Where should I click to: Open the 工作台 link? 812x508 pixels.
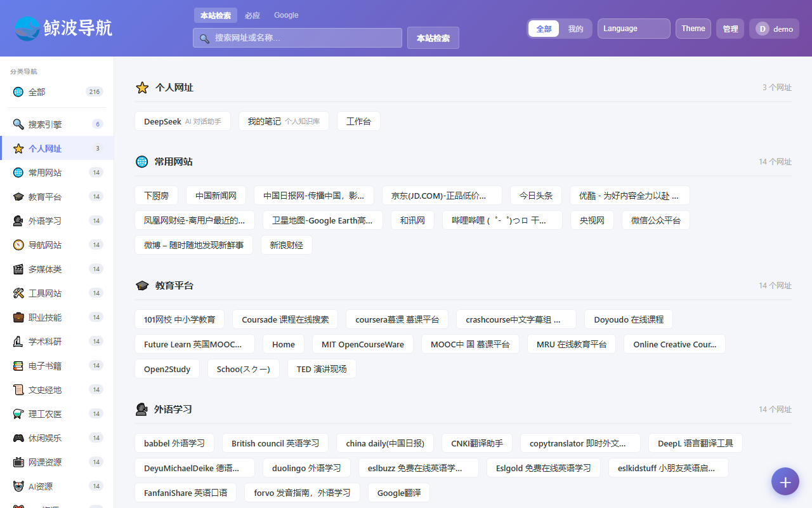[358, 121]
